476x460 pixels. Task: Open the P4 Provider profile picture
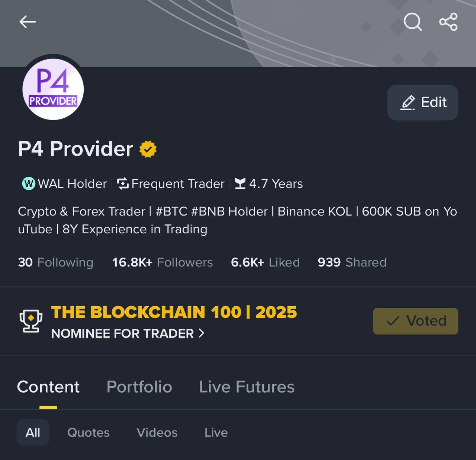click(x=53, y=89)
